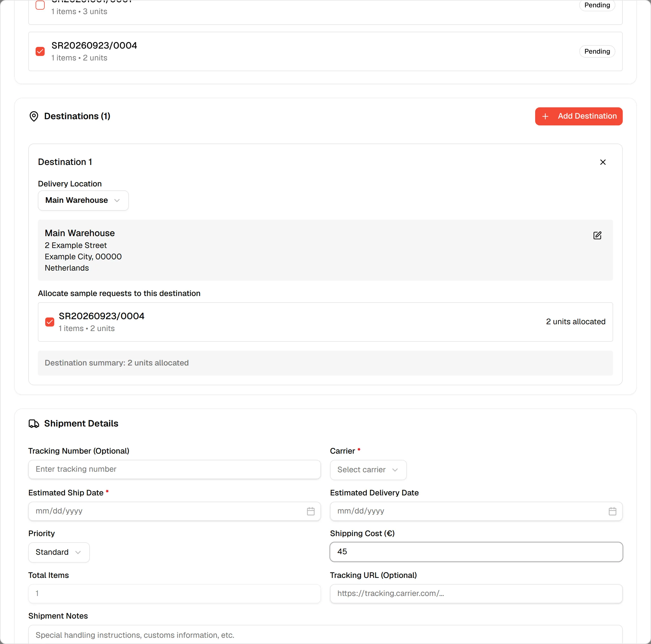Deallocate SR20260923/0004 from Destination 1

[49, 322]
